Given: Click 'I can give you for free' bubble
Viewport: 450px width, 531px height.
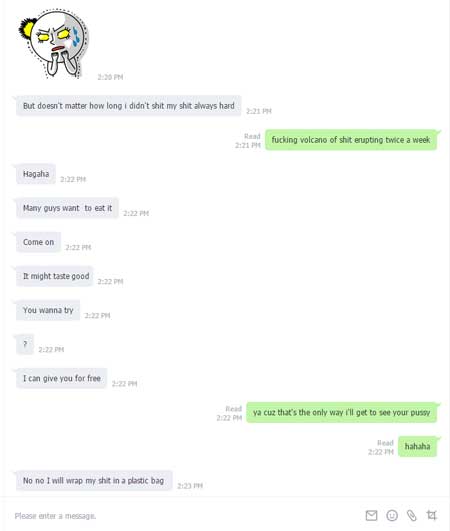Looking at the screenshot, I should [62, 378].
